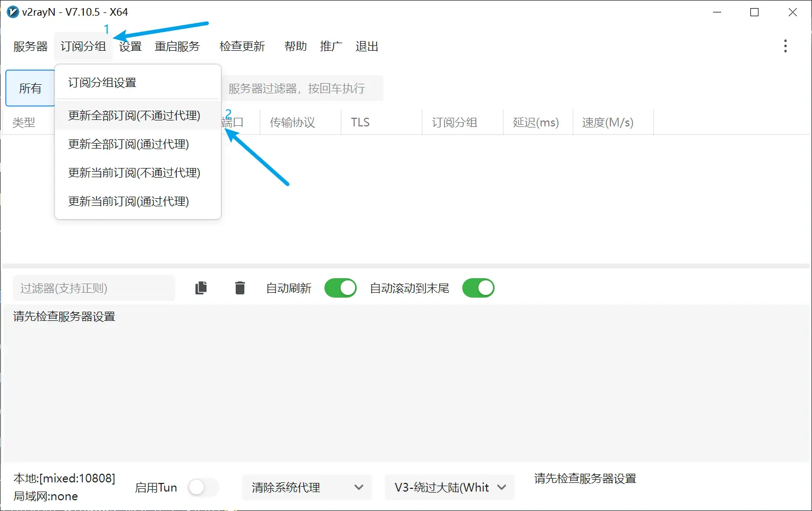Focus the 过滤器(支持正则) log filter field
Viewport: 812px width, 511px height.
tap(94, 288)
